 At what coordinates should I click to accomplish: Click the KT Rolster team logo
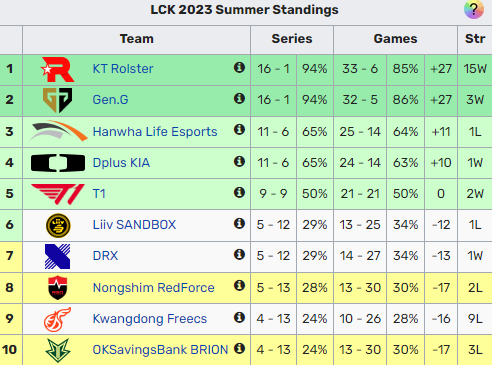[x=58, y=69]
